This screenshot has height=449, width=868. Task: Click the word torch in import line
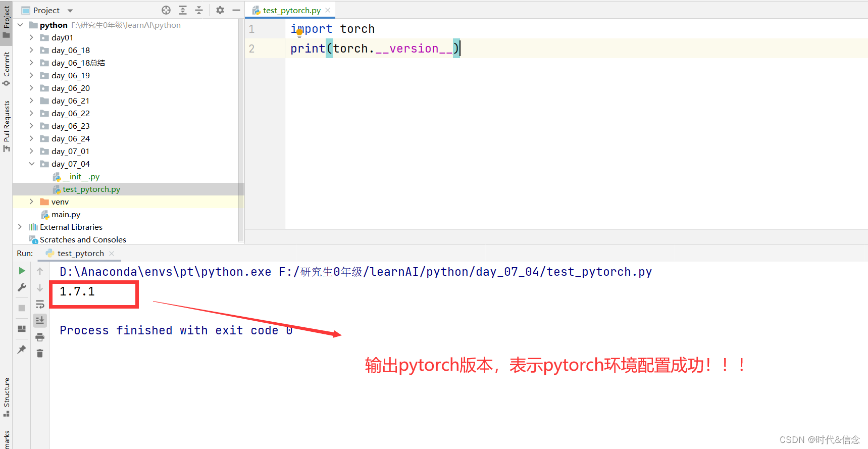(358, 29)
